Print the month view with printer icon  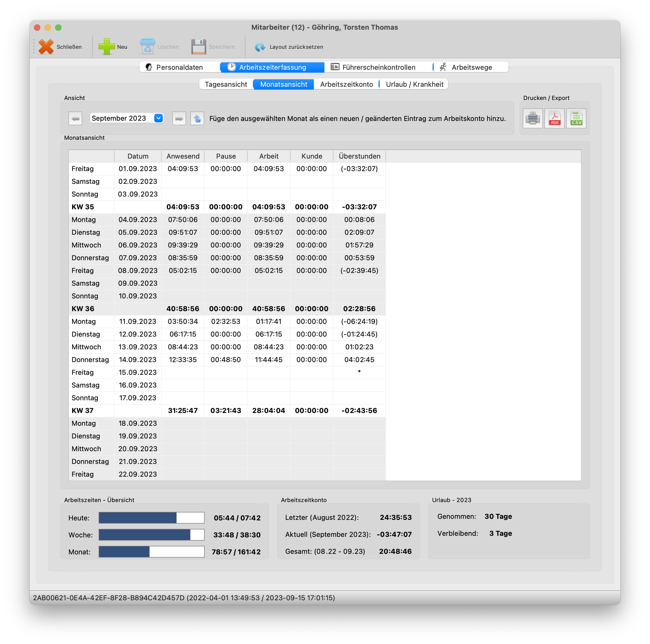click(533, 119)
